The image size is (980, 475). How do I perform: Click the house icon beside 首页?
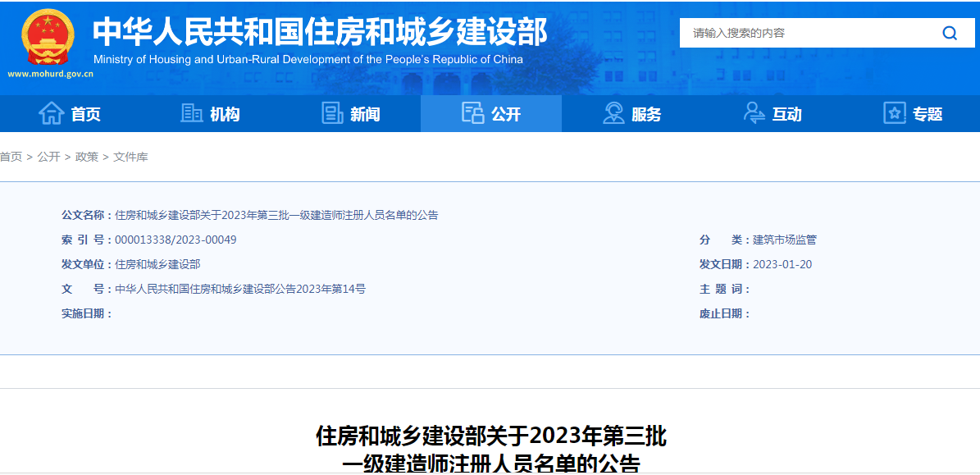51,113
